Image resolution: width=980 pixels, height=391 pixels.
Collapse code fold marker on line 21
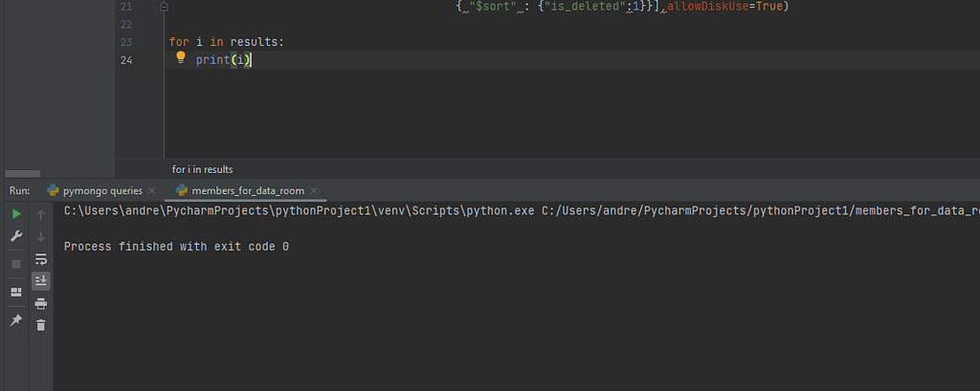pos(164,7)
